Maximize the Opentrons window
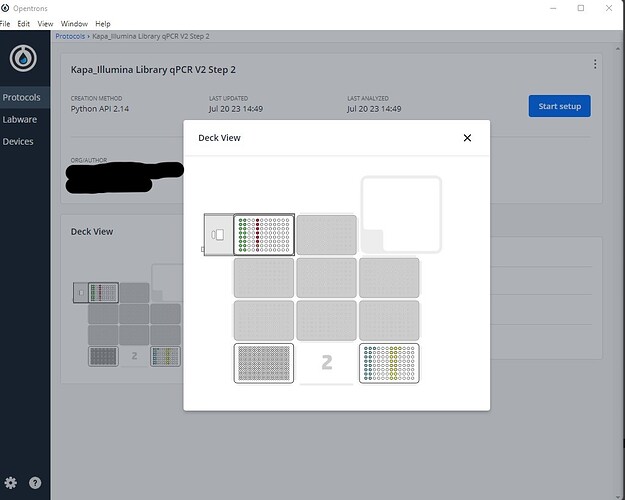The image size is (625, 500). 581,8
